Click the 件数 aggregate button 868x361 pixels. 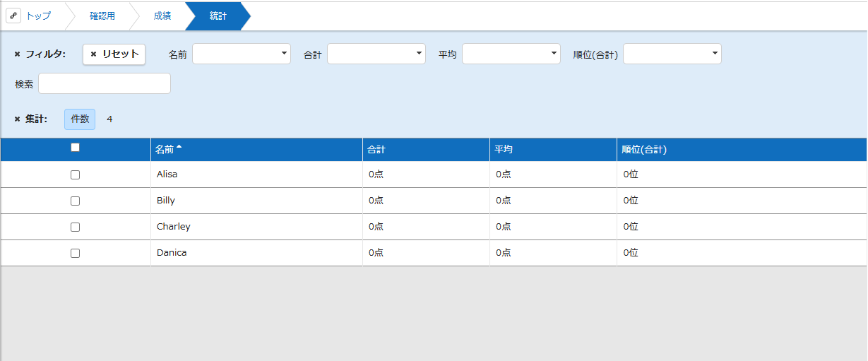[x=80, y=119]
